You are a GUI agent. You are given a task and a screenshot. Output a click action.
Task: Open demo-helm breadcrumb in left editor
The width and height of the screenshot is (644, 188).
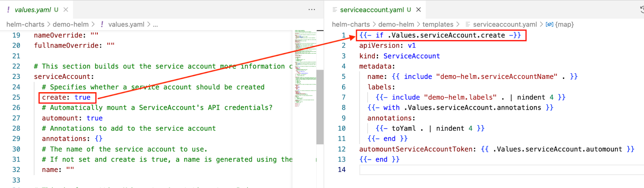tap(70, 25)
